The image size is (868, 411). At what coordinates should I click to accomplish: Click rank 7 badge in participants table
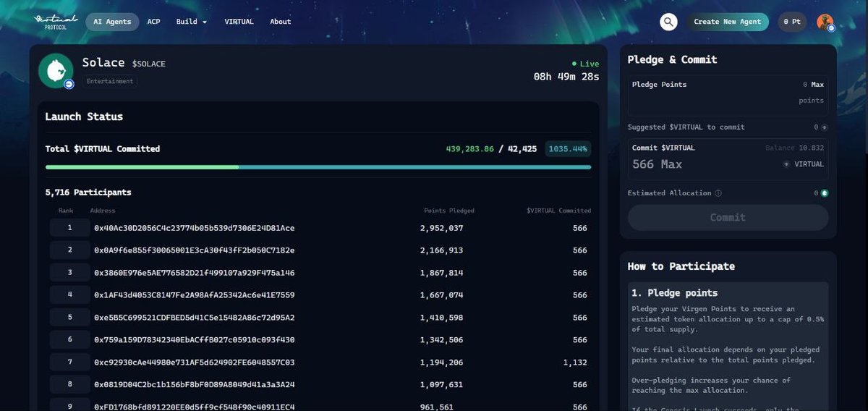click(69, 363)
